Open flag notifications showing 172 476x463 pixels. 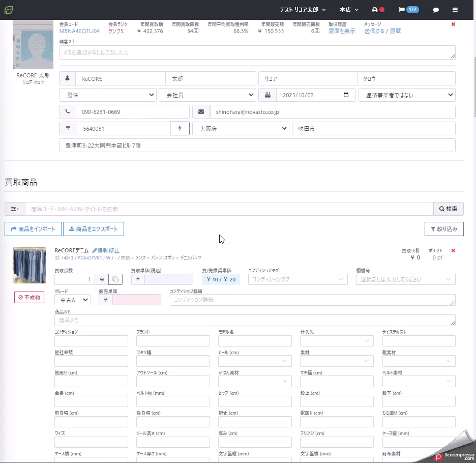pyautogui.click(x=408, y=10)
